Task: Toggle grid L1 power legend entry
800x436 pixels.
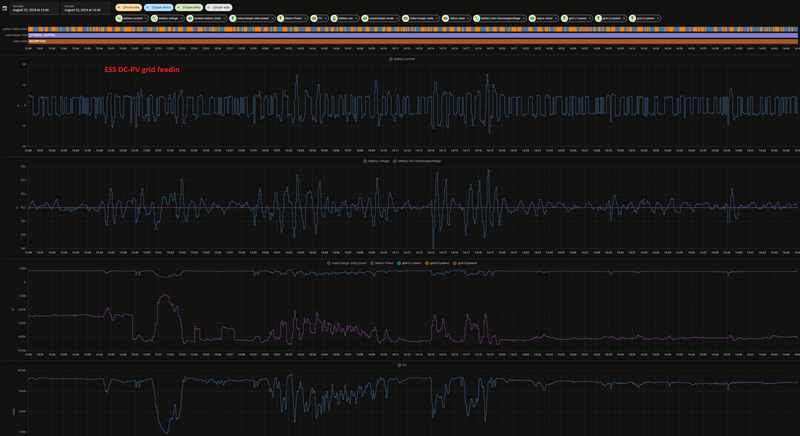Action: point(410,263)
